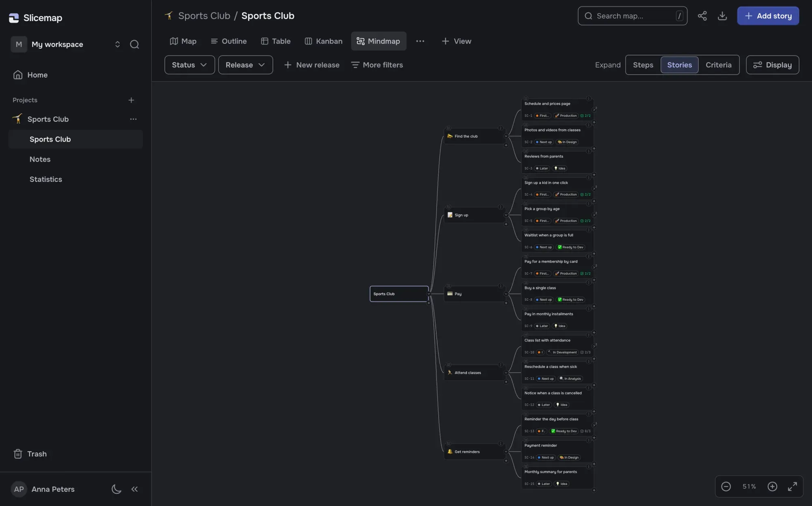Click the Search map field
This screenshot has height=506, width=812.
click(632, 16)
